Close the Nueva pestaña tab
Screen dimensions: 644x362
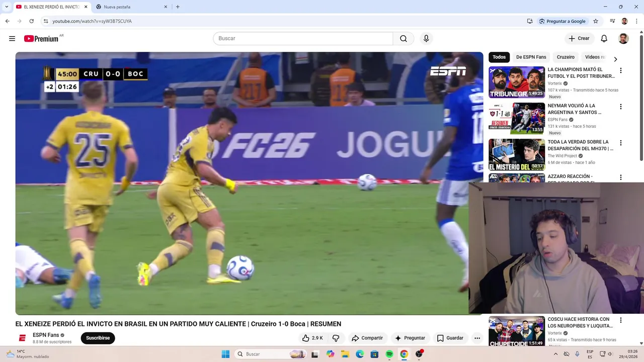166,7
